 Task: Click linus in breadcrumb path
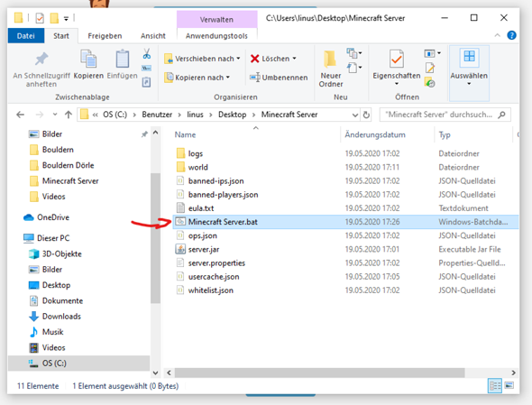coord(195,115)
